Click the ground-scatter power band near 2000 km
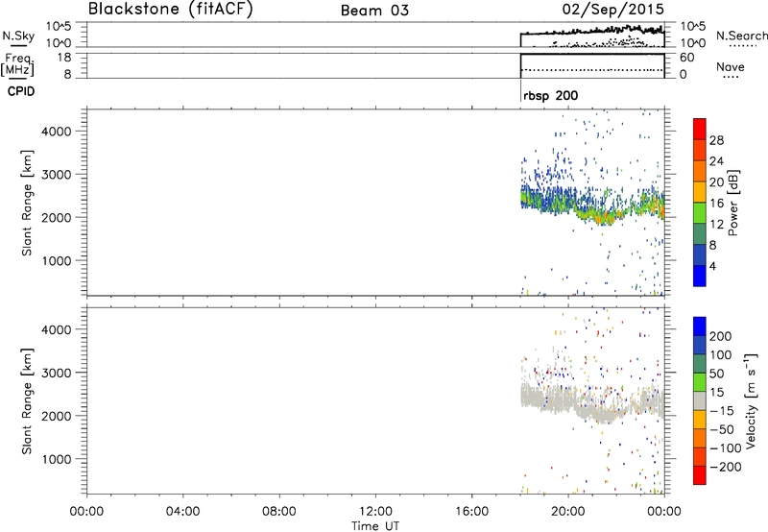Image resolution: width=768 pixels, height=532 pixels. click(592, 206)
